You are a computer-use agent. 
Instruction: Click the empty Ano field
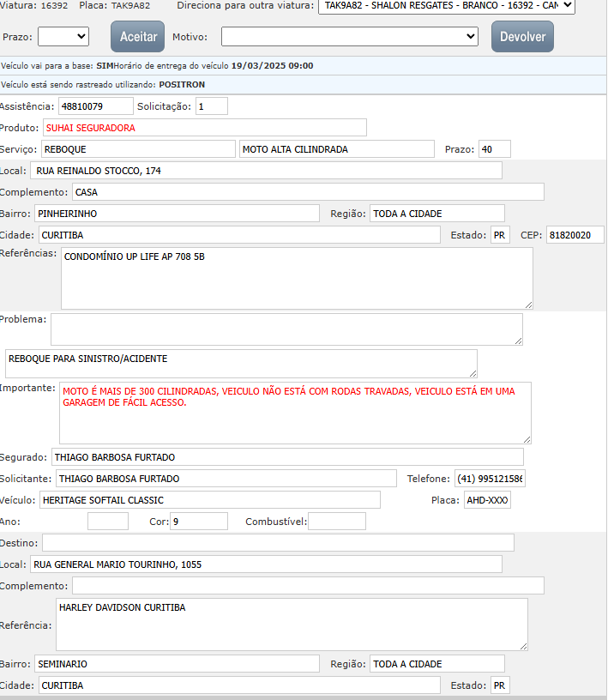108,522
